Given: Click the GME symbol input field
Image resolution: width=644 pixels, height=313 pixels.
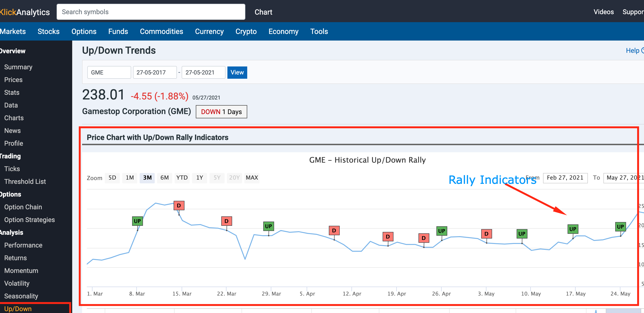Looking at the screenshot, I should pyautogui.click(x=109, y=72).
